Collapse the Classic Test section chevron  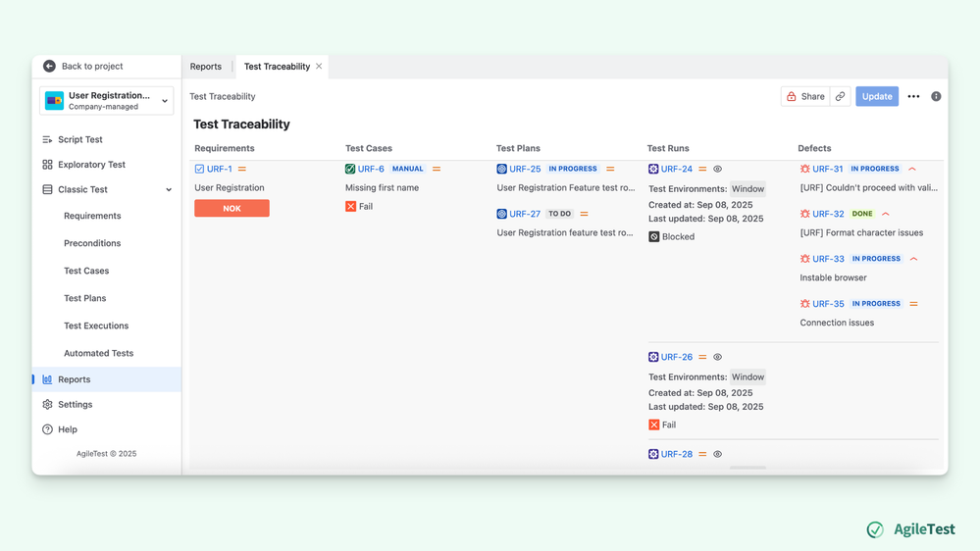tap(169, 190)
